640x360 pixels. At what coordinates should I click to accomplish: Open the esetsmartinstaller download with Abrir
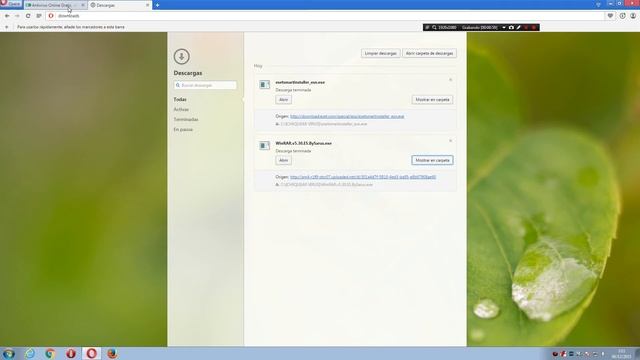283,100
